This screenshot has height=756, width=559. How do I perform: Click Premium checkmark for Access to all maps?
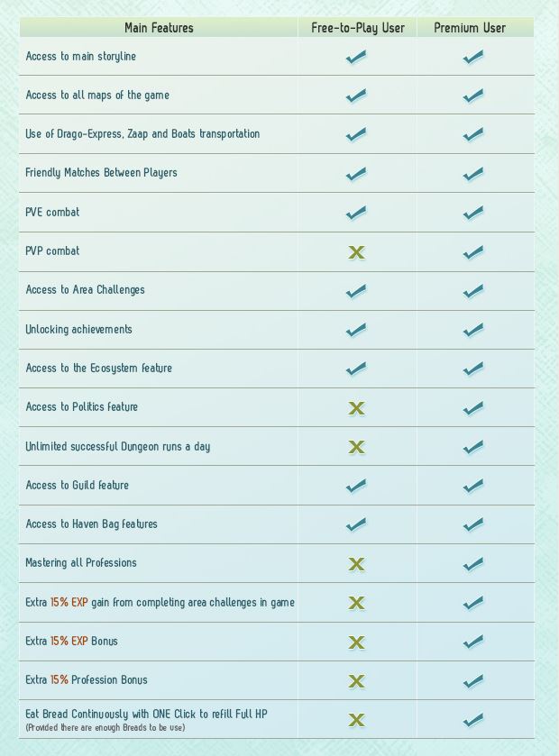[x=473, y=96]
